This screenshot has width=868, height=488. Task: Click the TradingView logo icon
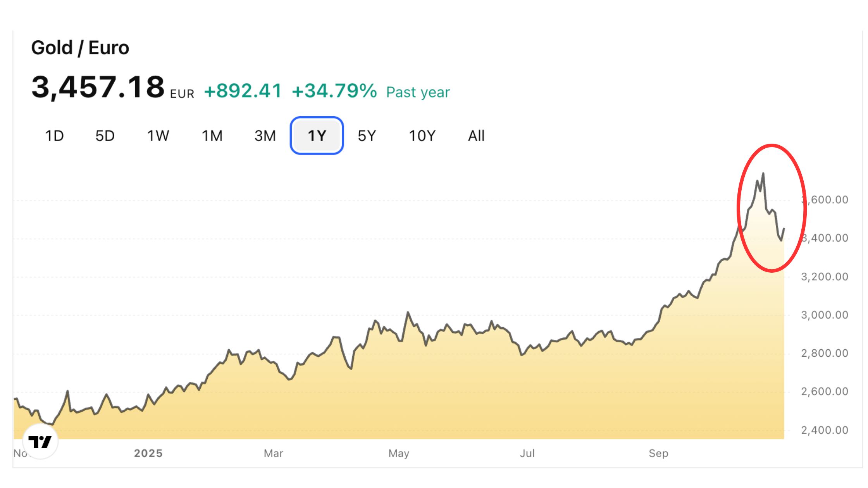(40, 442)
